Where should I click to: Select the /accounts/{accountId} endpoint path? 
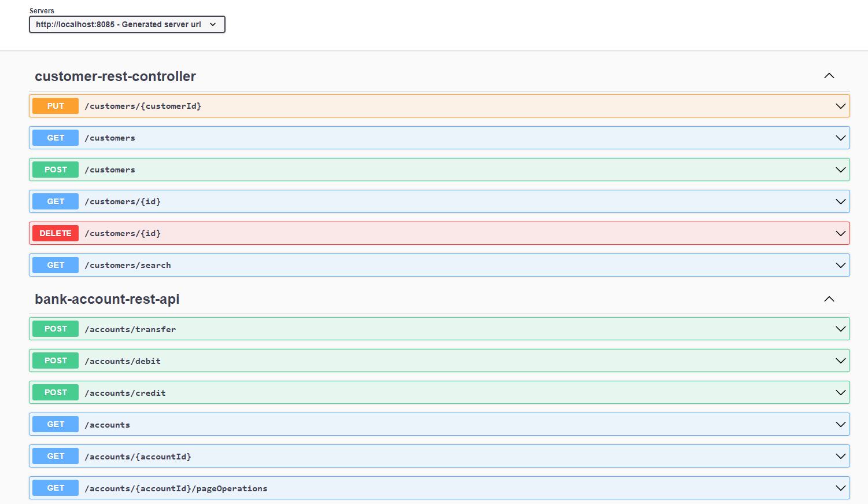(x=138, y=456)
